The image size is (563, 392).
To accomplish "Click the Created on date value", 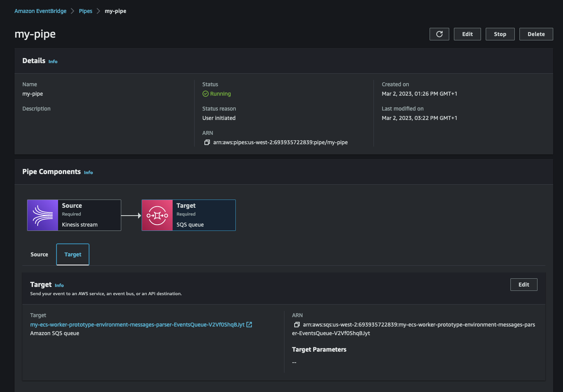I will click(419, 94).
